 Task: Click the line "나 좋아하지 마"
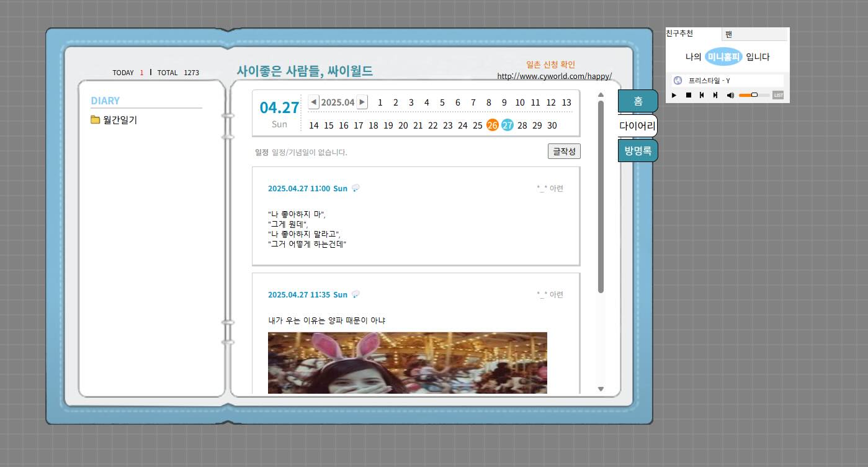click(297, 214)
